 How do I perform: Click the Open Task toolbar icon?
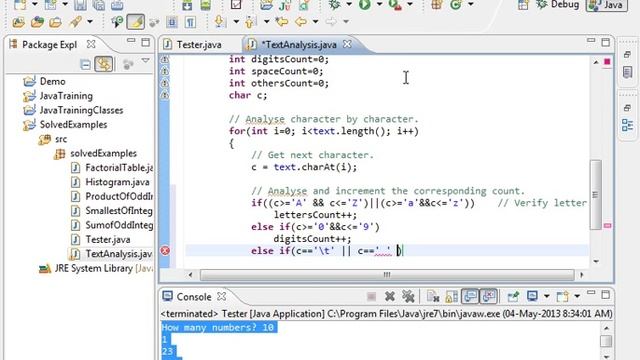[x=56, y=22]
